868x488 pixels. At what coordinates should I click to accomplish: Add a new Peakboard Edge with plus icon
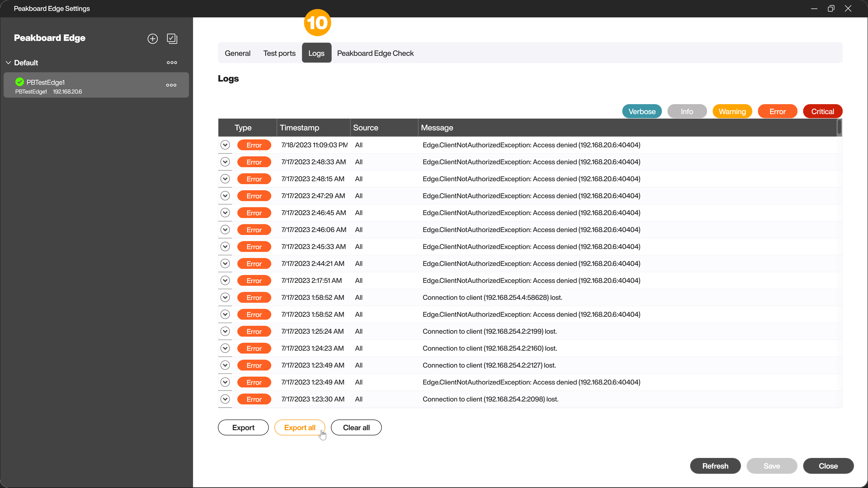153,38
